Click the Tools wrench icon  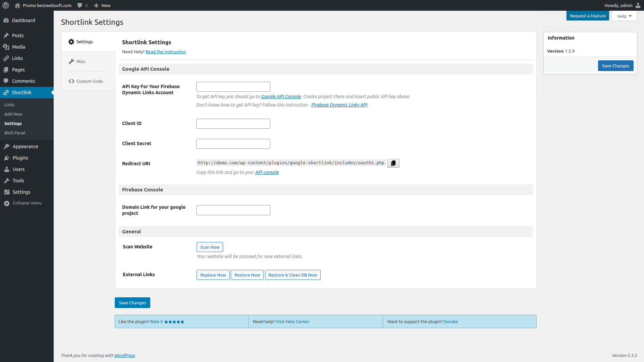pos(7,181)
